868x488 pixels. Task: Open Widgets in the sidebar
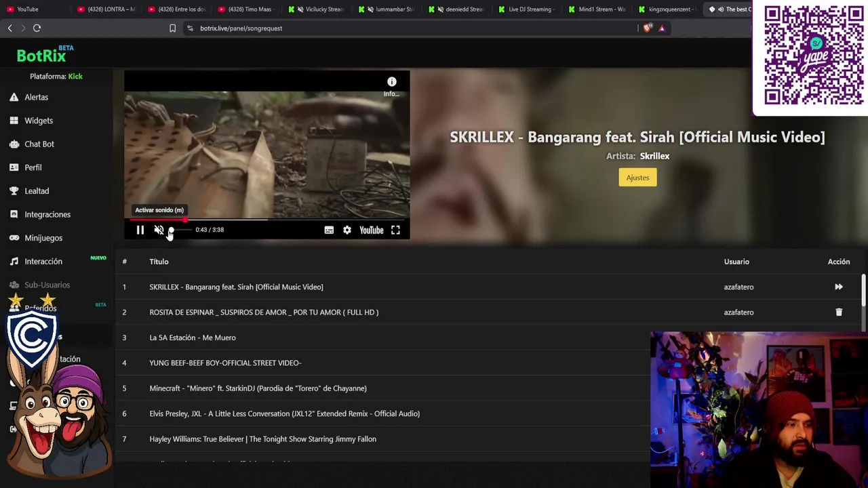pos(39,121)
